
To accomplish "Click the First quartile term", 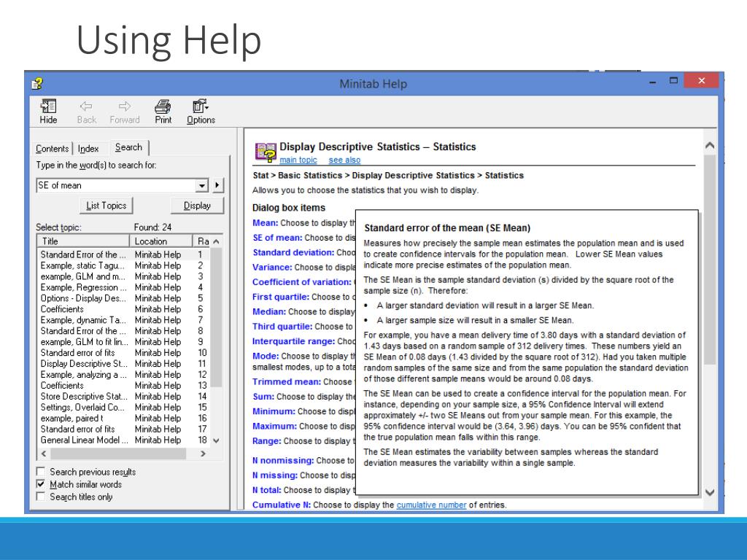I will coord(281,297).
